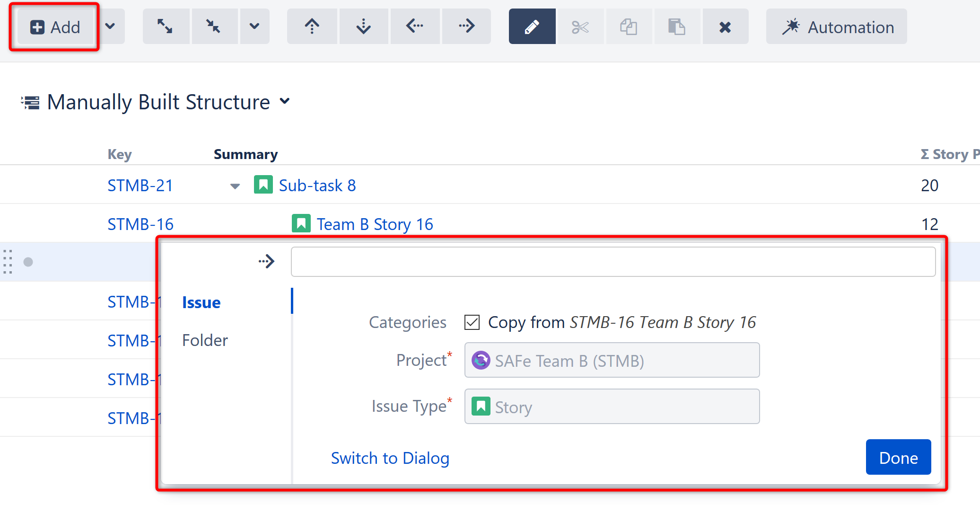
Task: Open the Manually Built Structure dropdown
Action: [285, 101]
